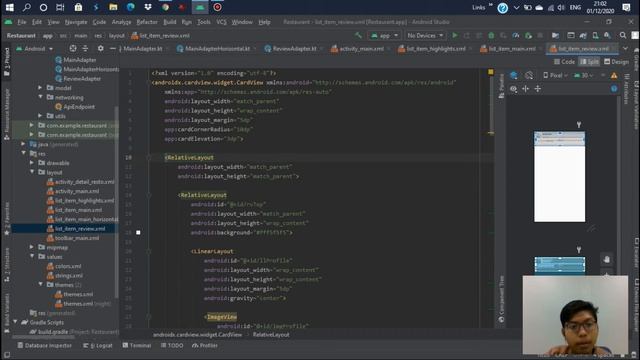640x360 pixels.
Task: Switch editor to Split view mode
Action: point(589,62)
